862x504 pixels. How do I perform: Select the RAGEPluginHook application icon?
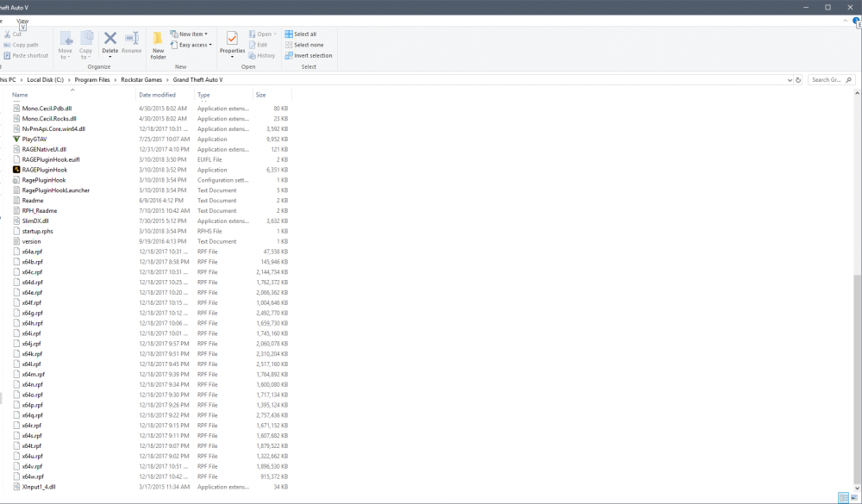click(16, 170)
